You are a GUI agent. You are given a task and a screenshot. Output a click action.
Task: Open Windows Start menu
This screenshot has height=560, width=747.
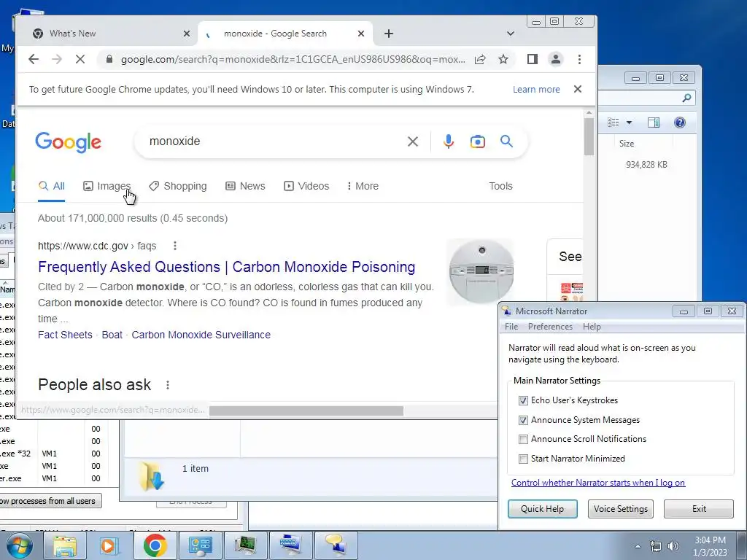pyautogui.click(x=19, y=545)
